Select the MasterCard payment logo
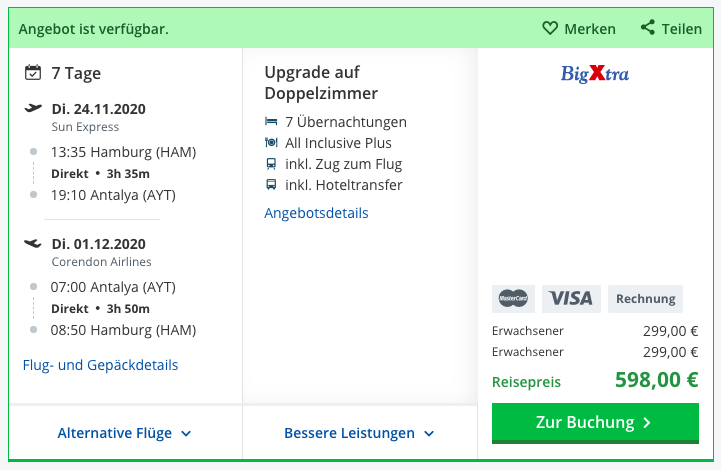The height and width of the screenshot is (470, 721). pyautogui.click(x=513, y=299)
